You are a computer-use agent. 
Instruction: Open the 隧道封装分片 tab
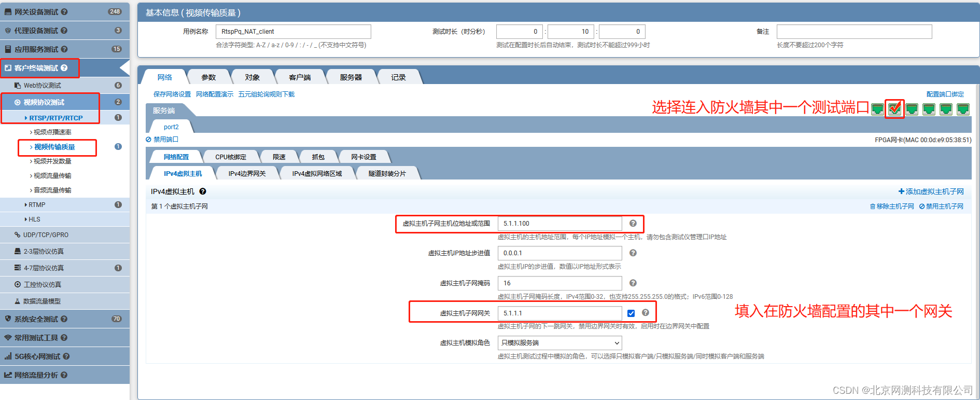pos(387,173)
